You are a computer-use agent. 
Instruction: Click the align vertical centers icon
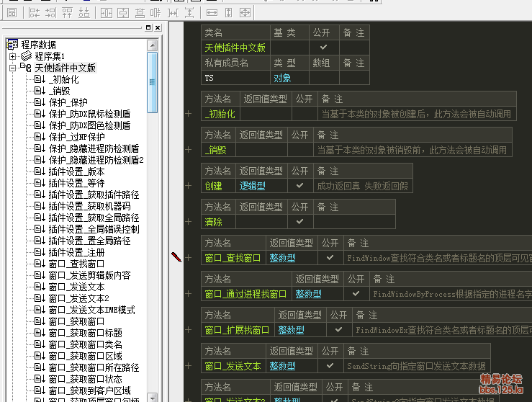pos(155,13)
